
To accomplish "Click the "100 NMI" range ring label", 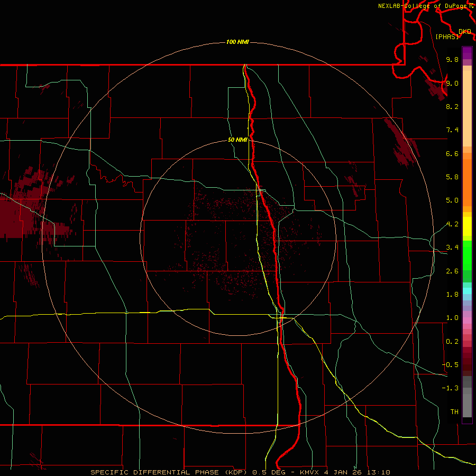I will click(237, 42).
